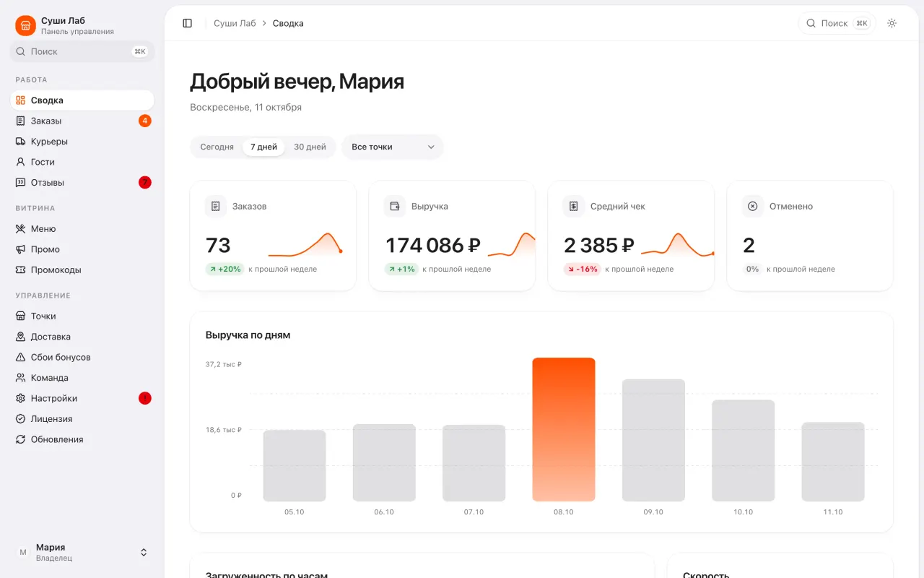Click the Доставка map pin icon
Viewport: 924px width, 578px height.
tap(21, 337)
